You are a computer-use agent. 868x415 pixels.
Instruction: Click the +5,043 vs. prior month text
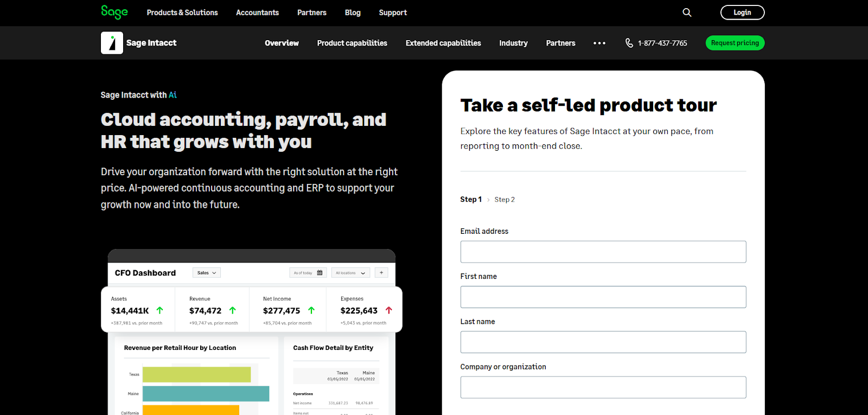point(363,323)
